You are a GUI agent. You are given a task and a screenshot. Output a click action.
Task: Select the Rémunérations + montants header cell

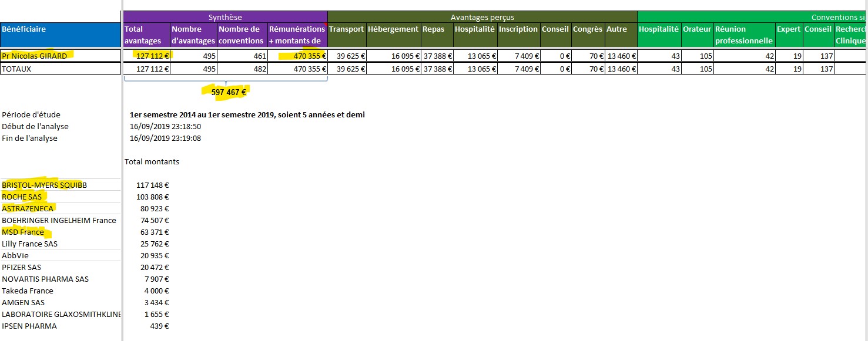pos(297,35)
